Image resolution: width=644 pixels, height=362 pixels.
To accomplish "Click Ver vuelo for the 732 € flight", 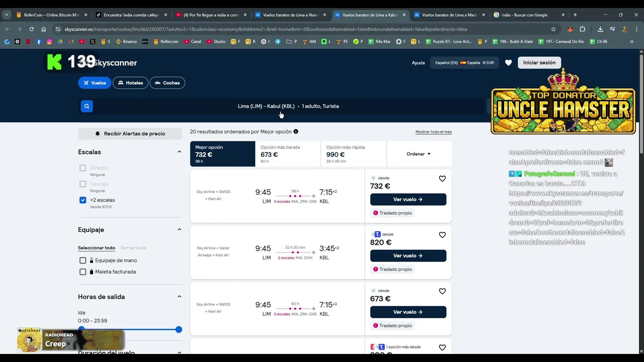I will click(408, 200).
